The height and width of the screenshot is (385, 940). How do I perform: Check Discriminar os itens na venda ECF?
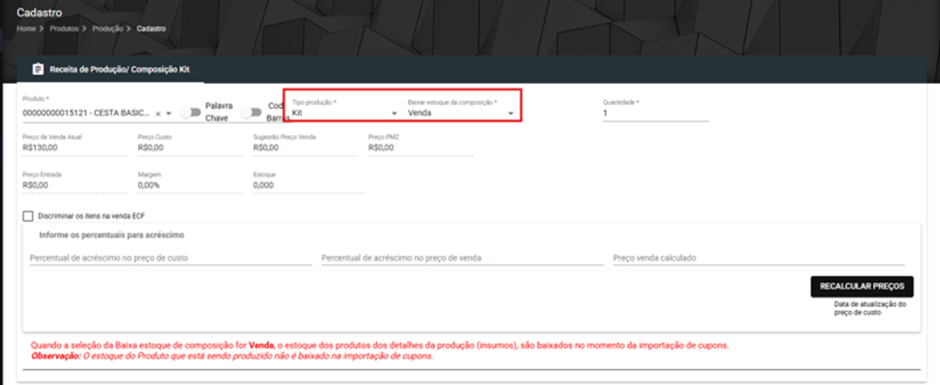point(28,216)
